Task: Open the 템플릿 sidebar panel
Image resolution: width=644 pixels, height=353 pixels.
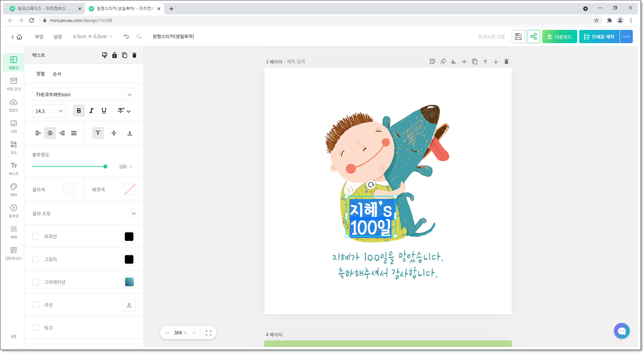Action: (14, 62)
